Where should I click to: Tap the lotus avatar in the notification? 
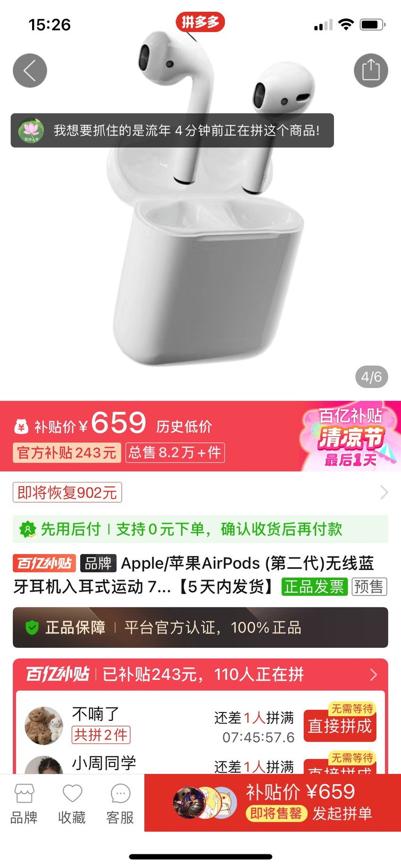pos(31,131)
